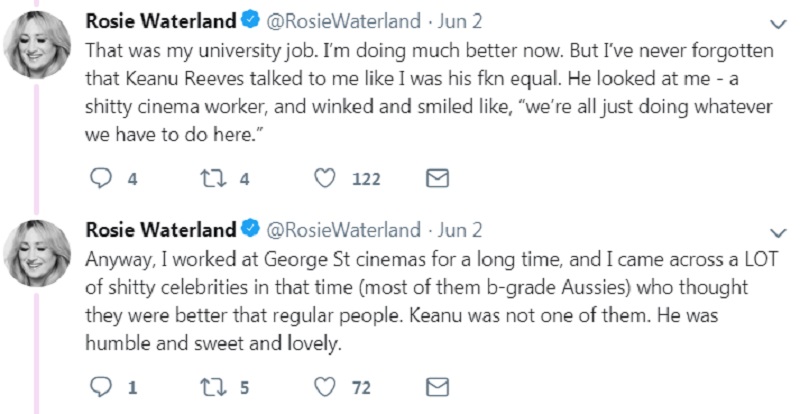800x414 pixels.
Task: Click the verified badge on the second tweet
Action: click(250, 229)
